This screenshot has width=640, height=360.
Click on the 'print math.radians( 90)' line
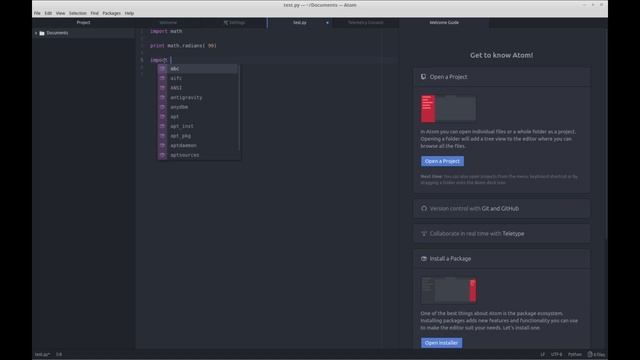pyautogui.click(x=183, y=46)
